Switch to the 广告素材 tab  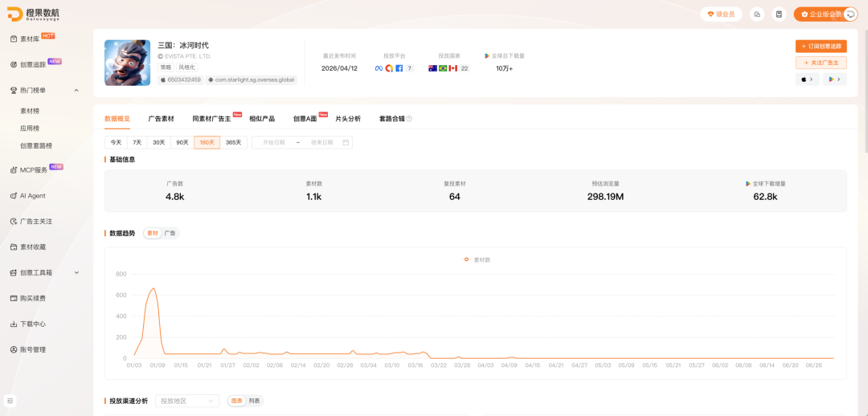(161, 119)
